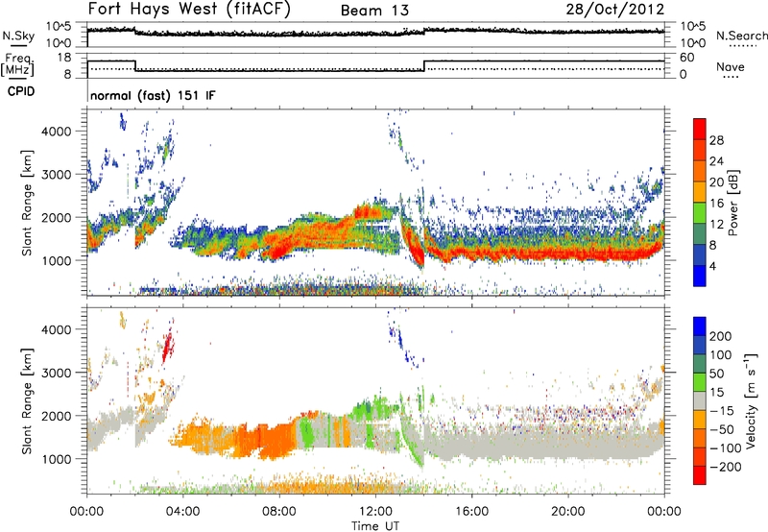Click the '28' tick on Power colorbar
The height and width of the screenshot is (532, 768).
click(x=716, y=140)
